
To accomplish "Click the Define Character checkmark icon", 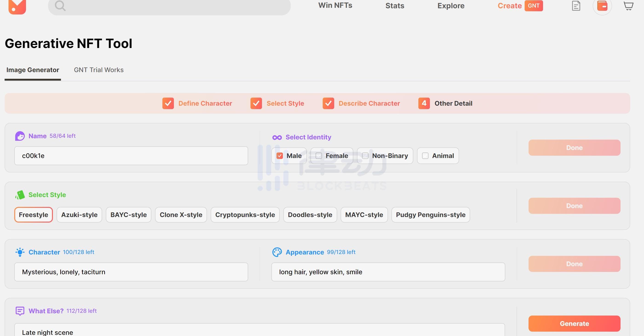I will [168, 103].
